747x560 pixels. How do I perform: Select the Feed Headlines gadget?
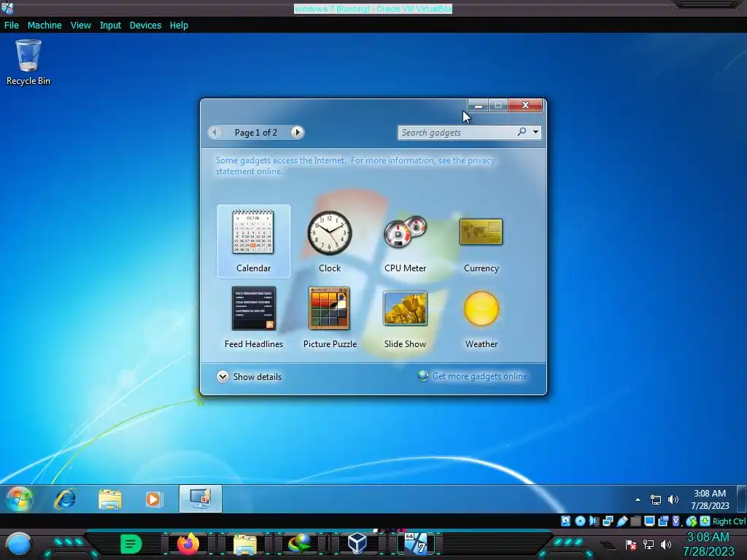click(x=253, y=317)
